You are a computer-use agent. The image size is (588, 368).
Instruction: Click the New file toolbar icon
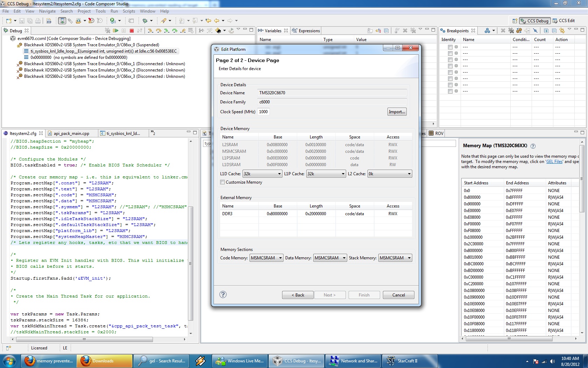9,21
